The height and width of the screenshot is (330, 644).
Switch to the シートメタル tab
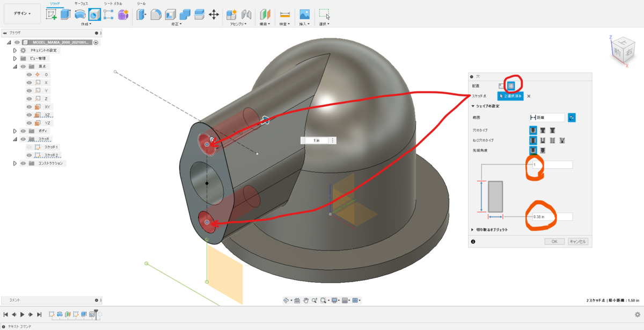coord(113,3)
